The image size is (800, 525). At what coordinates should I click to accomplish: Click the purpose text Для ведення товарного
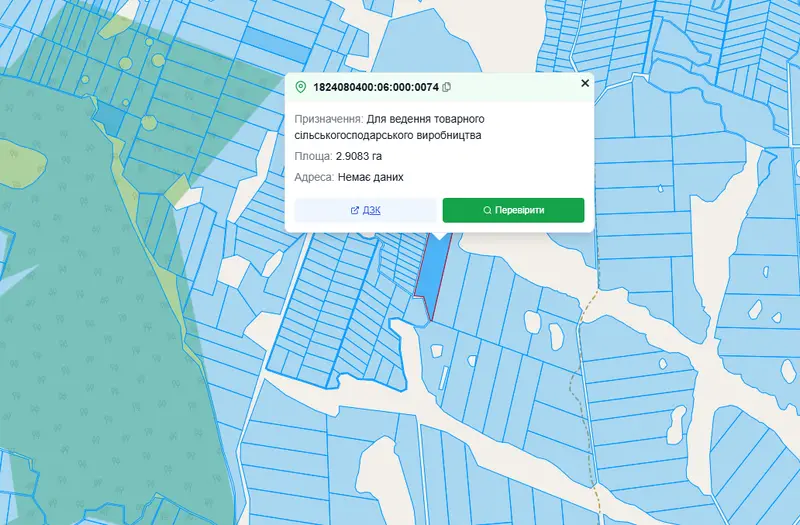coord(426,119)
